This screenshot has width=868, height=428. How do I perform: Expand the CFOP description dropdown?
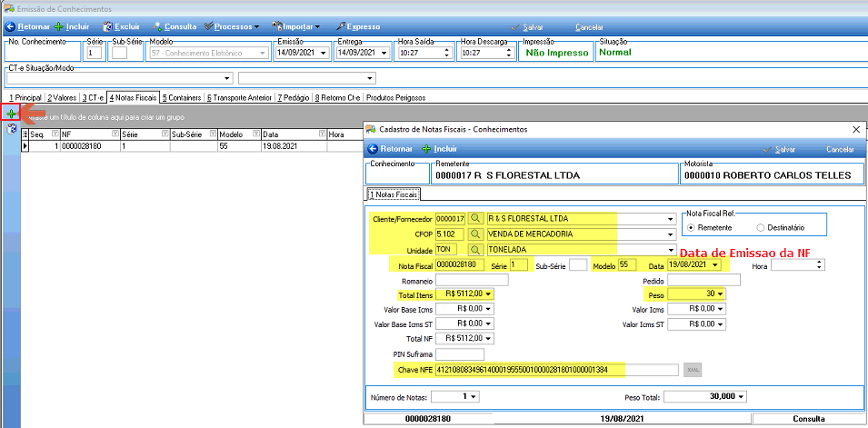pyautogui.click(x=672, y=234)
